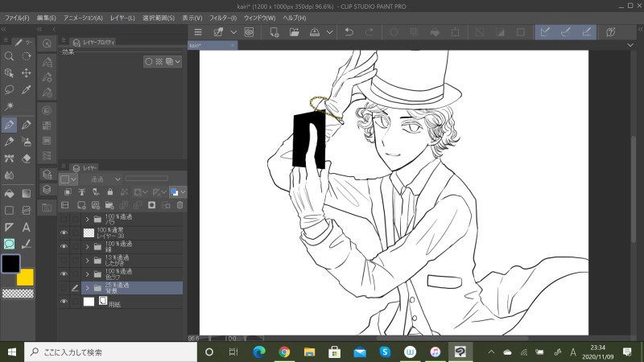This screenshot has height=362, width=644.
Task: Click the transparent color swatch
Action: point(18,294)
